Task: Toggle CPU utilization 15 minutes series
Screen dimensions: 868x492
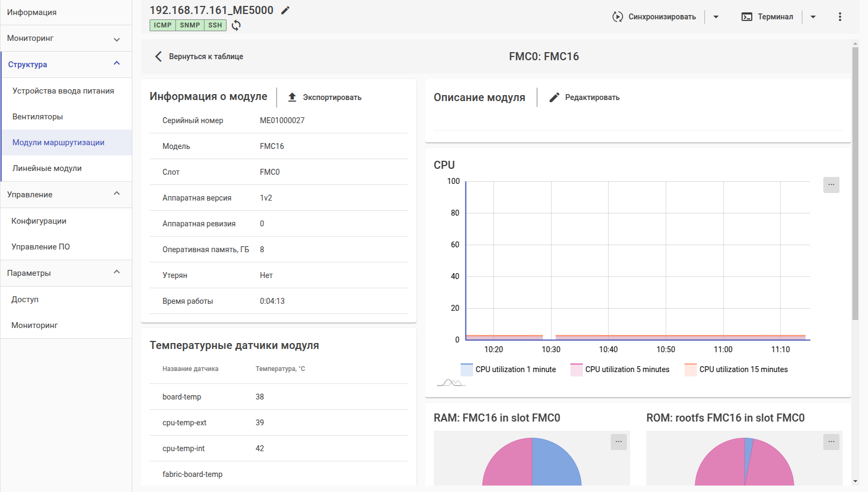Action: tap(736, 369)
